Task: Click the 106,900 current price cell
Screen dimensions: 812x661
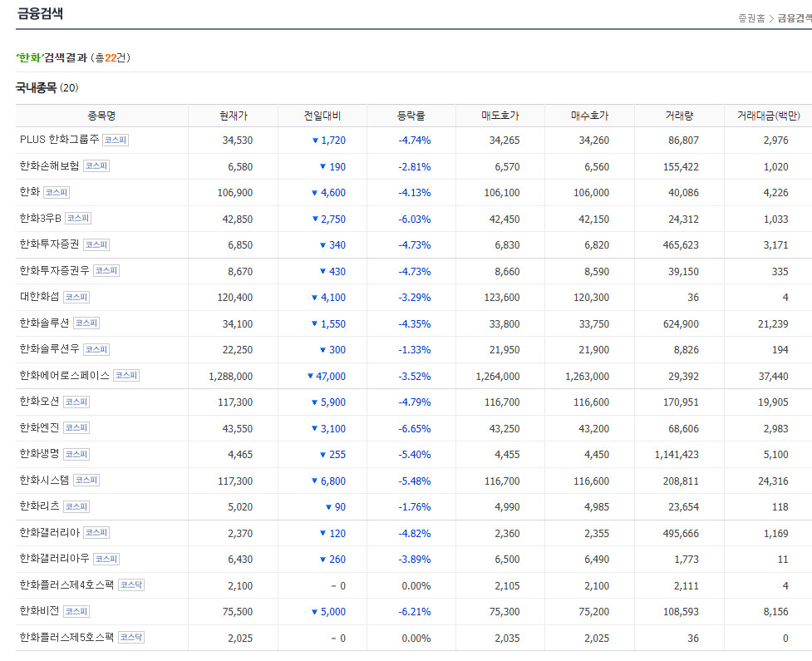Action: coord(235,193)
